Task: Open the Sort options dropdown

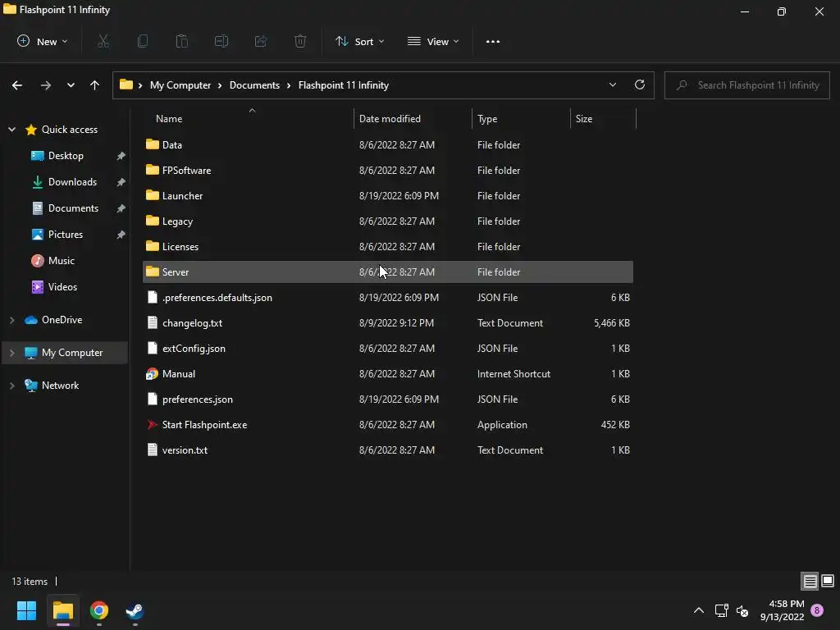Action: click(x=359, y=41)
